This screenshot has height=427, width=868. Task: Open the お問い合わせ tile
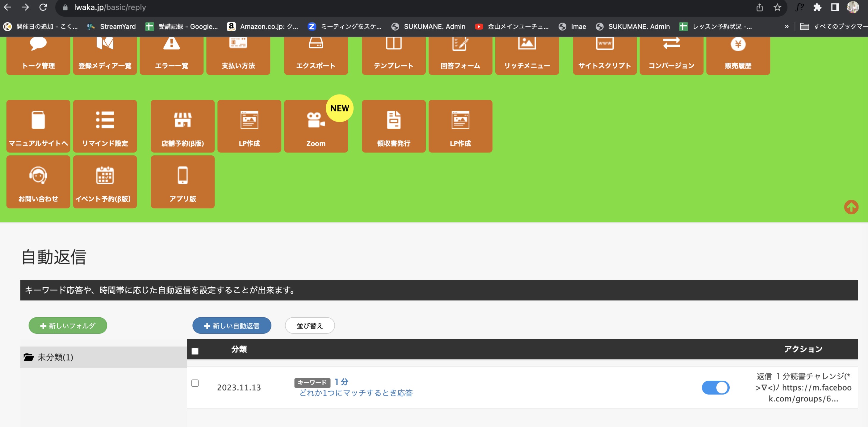coord(38,182)
